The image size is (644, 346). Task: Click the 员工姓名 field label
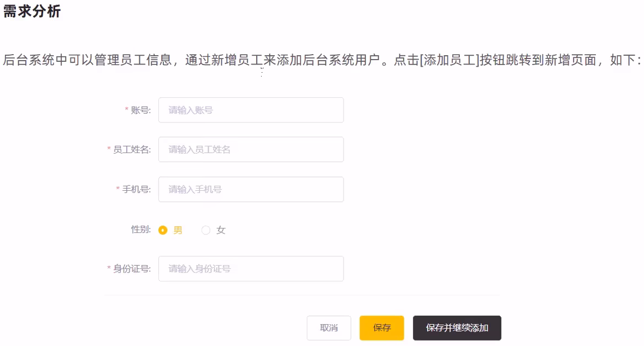pyautogui.click(x=132, y=149)
